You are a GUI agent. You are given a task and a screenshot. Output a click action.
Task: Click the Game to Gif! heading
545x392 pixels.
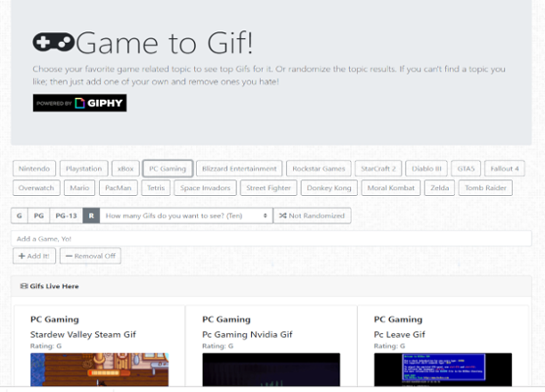165,43
